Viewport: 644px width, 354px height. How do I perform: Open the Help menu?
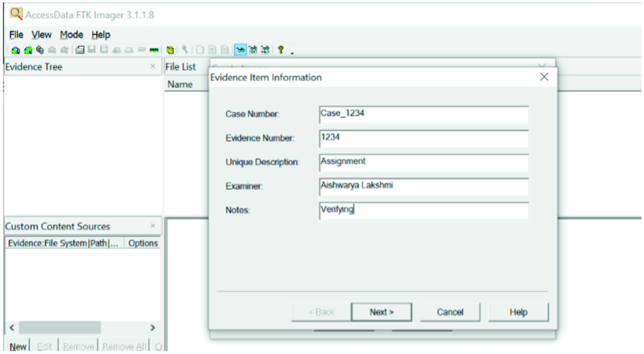click(x=101, y=35)
